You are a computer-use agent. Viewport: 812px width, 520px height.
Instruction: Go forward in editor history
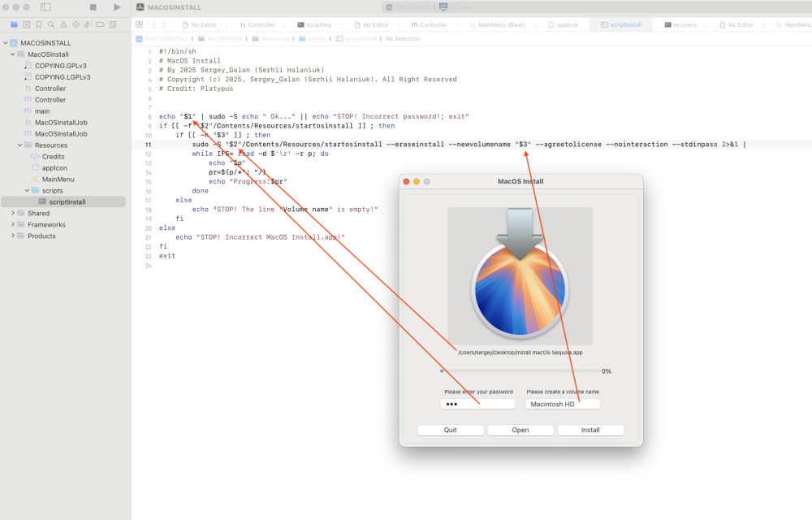pos(164,24)
